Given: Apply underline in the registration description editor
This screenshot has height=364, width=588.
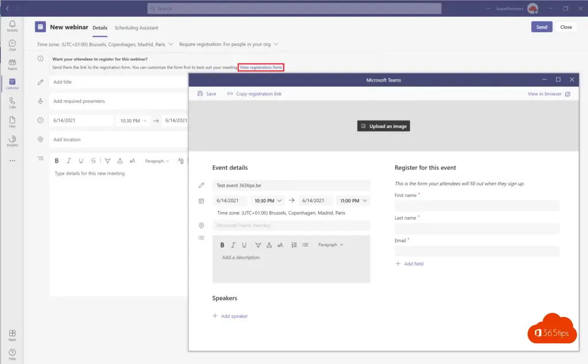Looking at the screenshot, I should [x=244, y=245].
